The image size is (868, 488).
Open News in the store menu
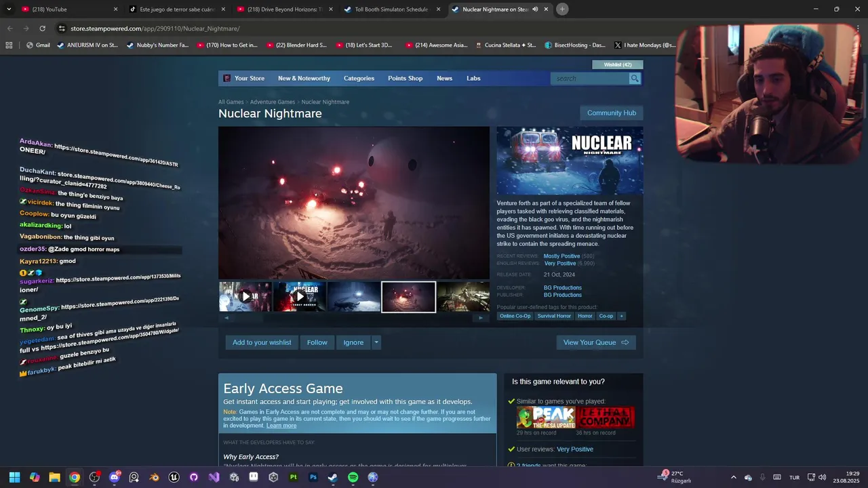coord(444,79)
